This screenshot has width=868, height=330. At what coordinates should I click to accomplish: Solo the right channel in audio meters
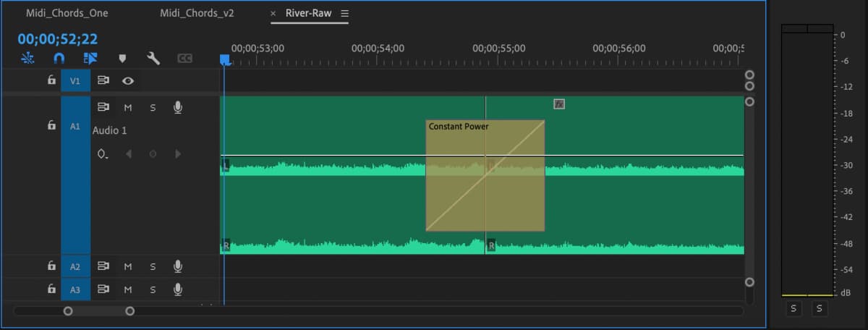[x=820, y=308]
